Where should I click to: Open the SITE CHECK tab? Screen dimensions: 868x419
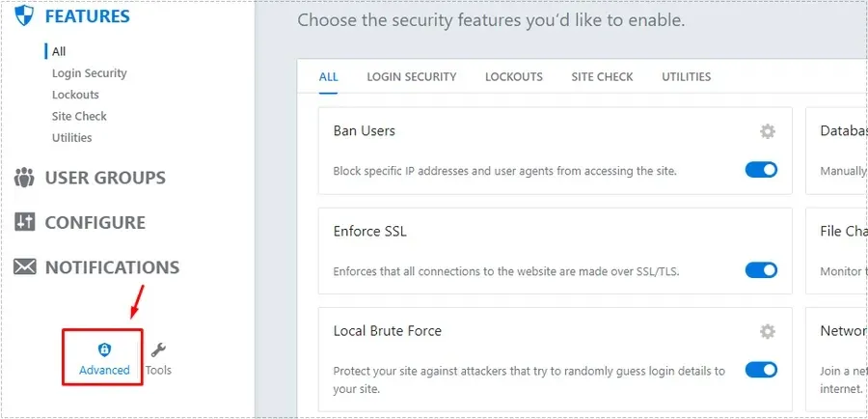tap(602, 76)
